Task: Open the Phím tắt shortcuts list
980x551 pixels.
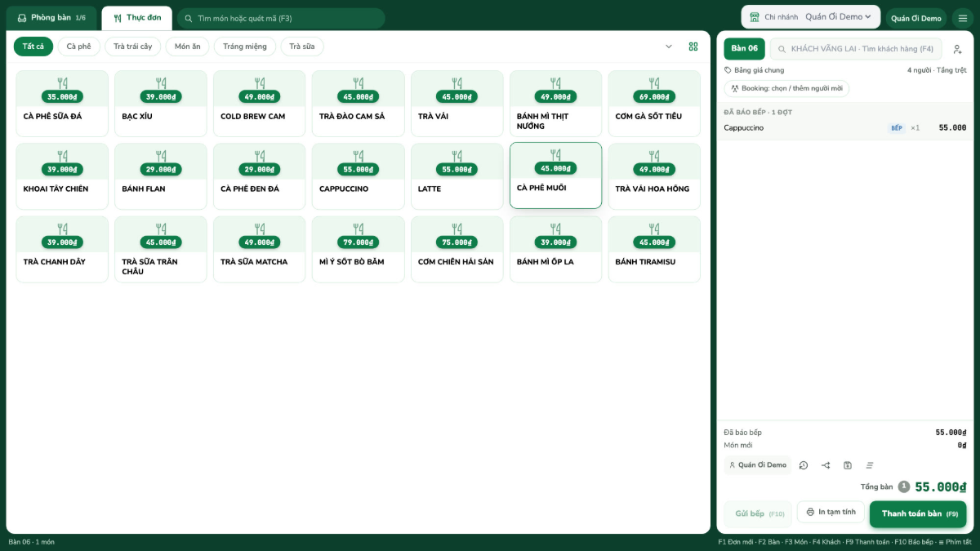Action: pos(954,542)
